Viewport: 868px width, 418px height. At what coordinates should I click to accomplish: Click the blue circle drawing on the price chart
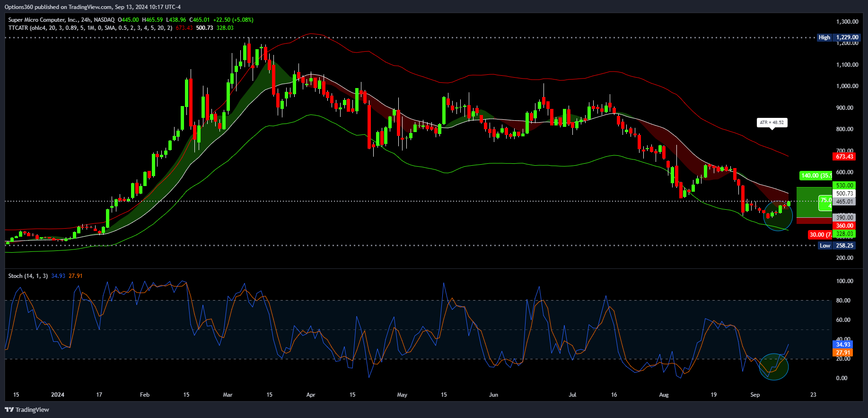point(778,216)
